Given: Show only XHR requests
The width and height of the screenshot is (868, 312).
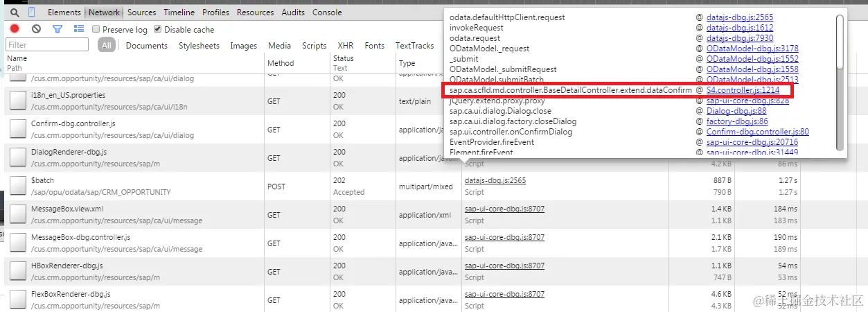Looking at the screenshot, I should 346,46.
